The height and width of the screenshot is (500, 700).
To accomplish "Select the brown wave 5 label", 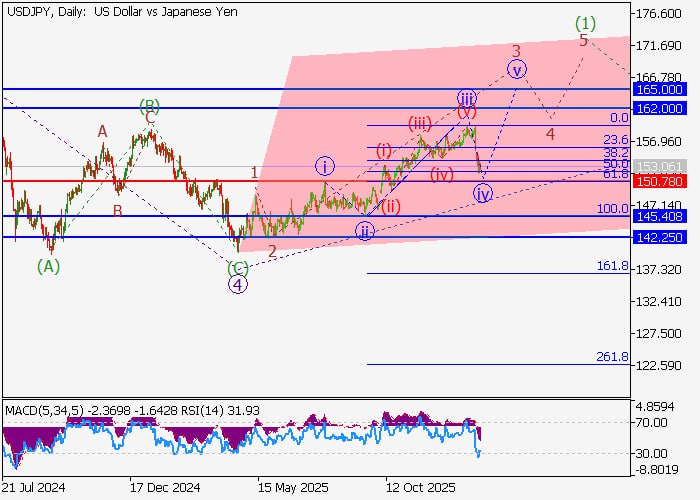I will 583,40.
